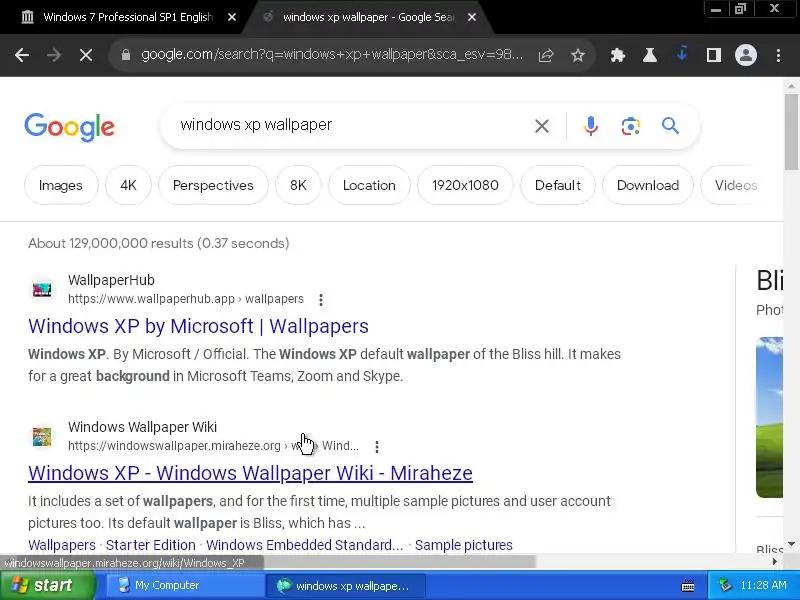Open the Windows Start menu
This screenshot has width=800, height=600.
click(47, 585)
